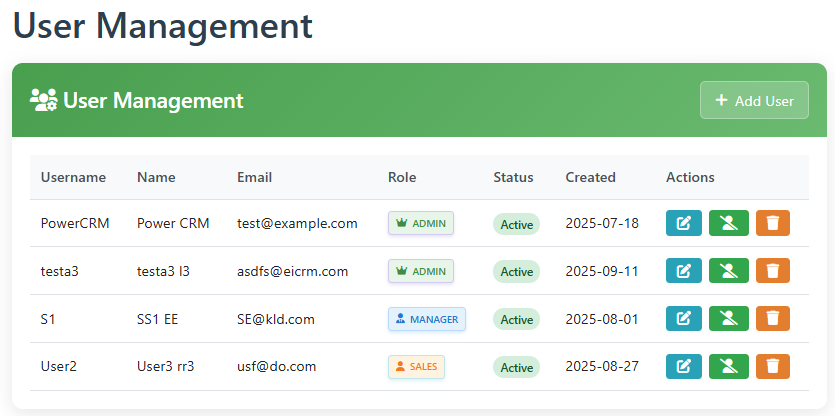Click the Created column header
Screen dimensions: 835x416
590,177
